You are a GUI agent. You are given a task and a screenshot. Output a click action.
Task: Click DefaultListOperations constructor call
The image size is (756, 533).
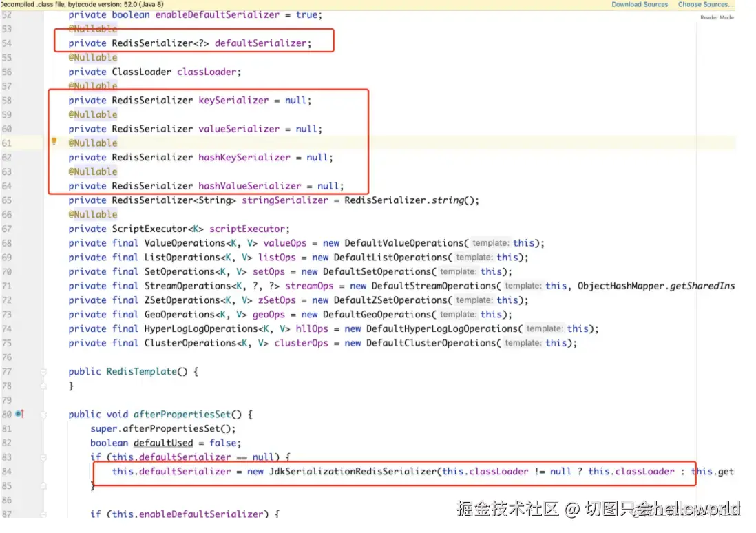[x=390, y=257]
